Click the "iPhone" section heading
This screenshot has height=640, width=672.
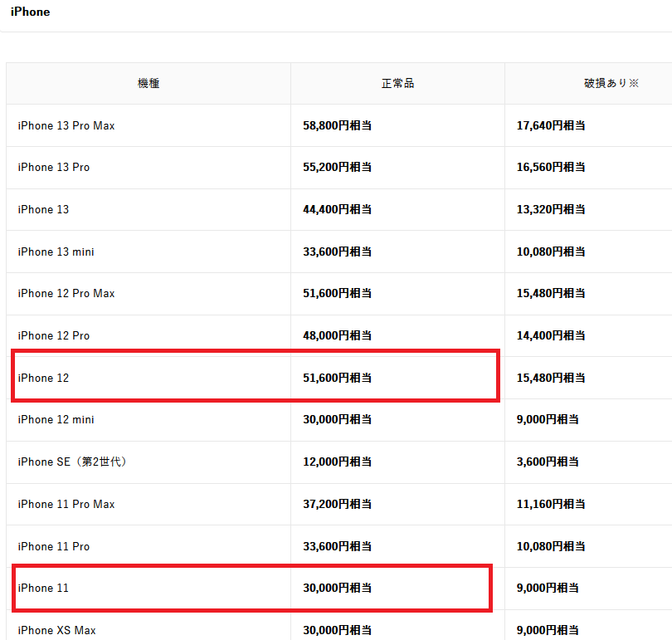30,12
